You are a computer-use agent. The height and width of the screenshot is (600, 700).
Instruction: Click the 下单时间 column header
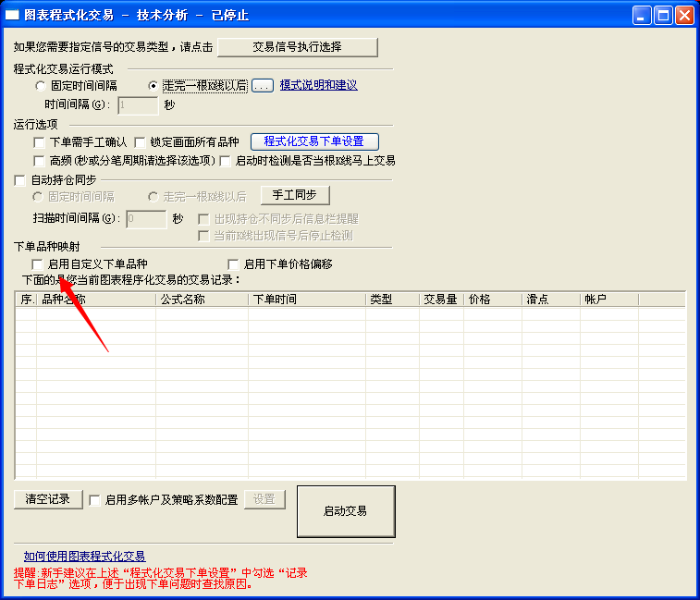coord(307,300)
